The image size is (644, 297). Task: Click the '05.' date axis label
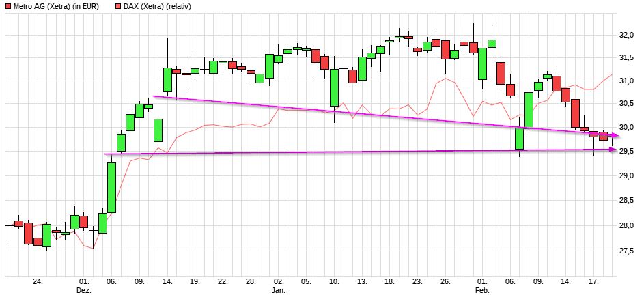[307, 282]
